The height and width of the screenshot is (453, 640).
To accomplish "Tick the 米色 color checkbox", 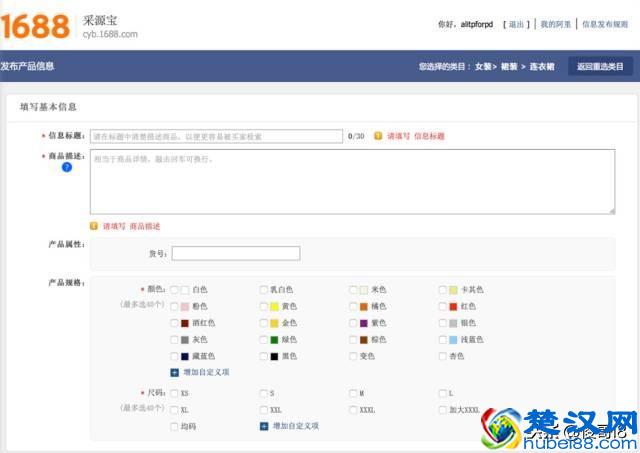I will pyautogui.click(x=353, y=290).
